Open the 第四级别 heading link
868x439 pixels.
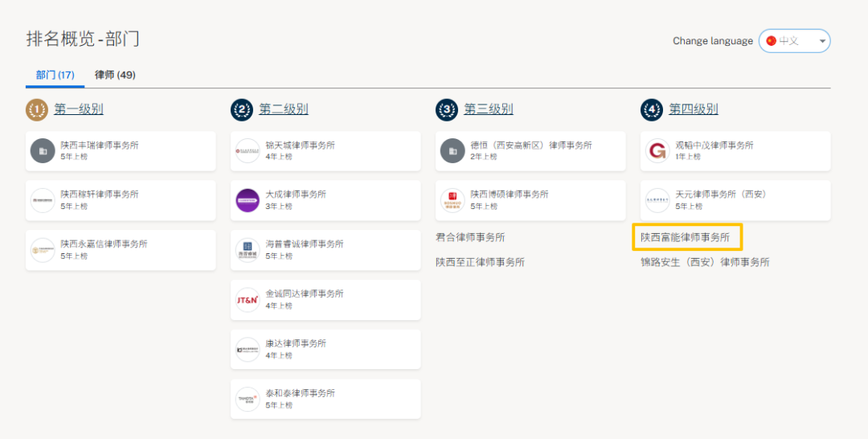[693, 109]
